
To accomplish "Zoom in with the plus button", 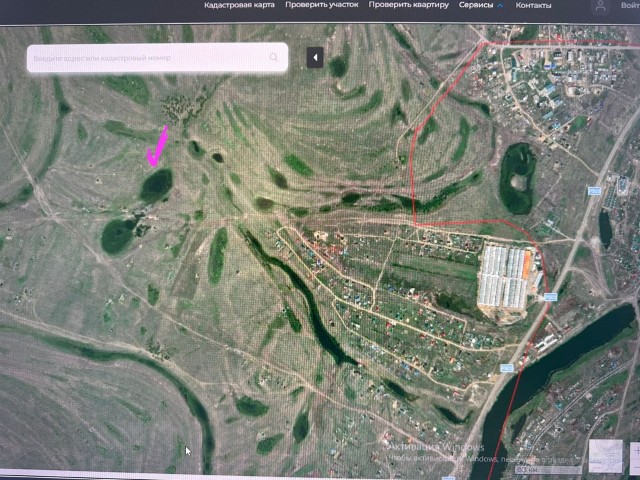I will click(636, 450).
